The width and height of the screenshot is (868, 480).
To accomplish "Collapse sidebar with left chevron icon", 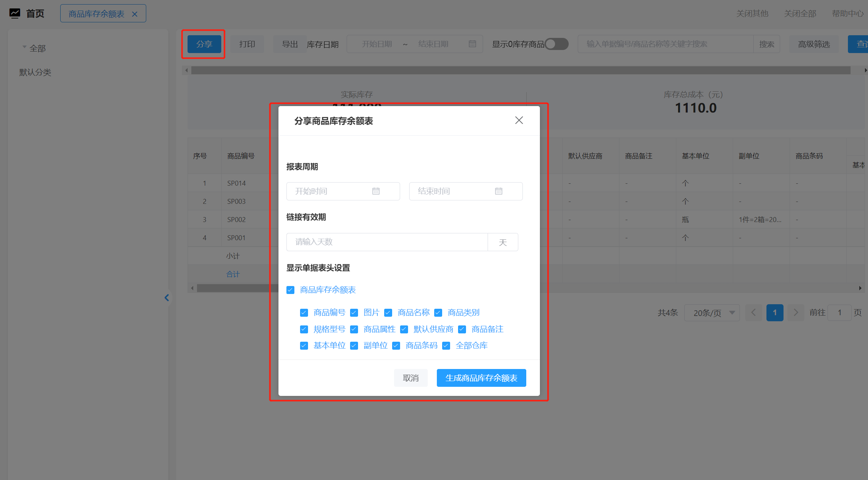I will pyautogui.click(x=167, y=298).
